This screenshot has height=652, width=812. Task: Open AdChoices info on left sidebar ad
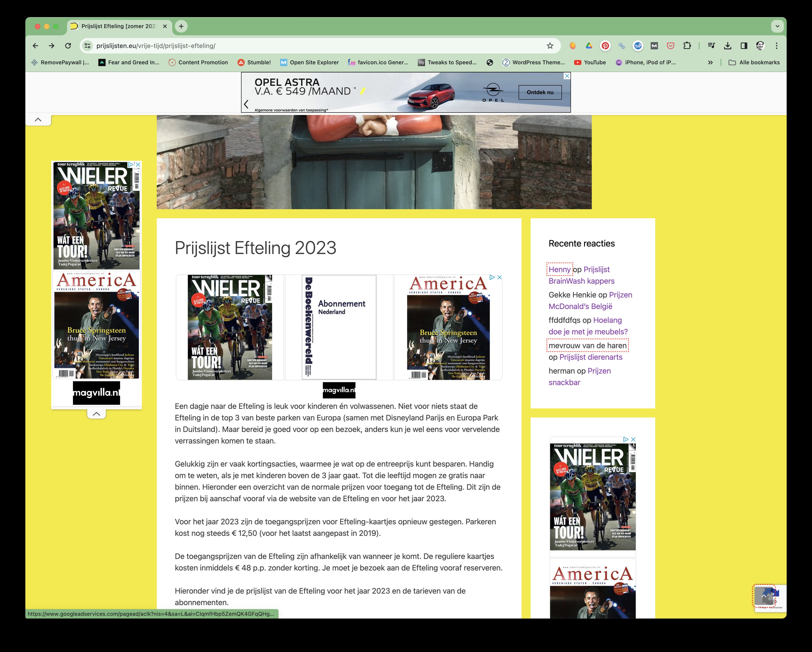(x=131, y=164)
